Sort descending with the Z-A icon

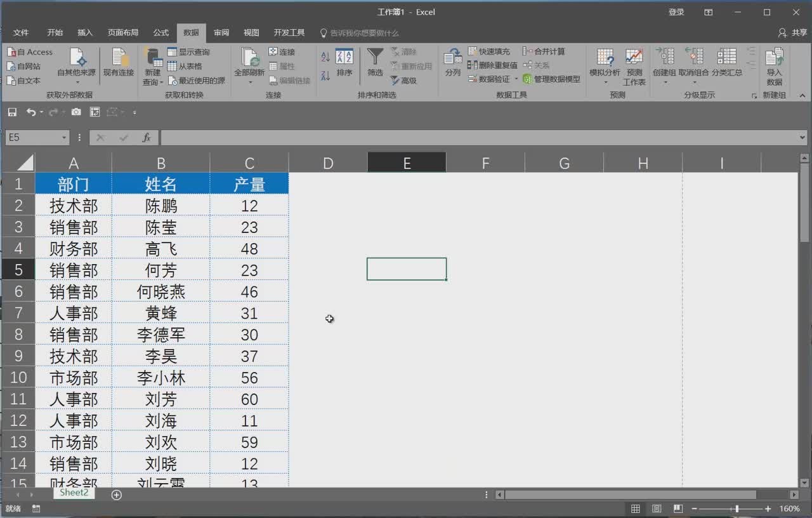(325, 76)
